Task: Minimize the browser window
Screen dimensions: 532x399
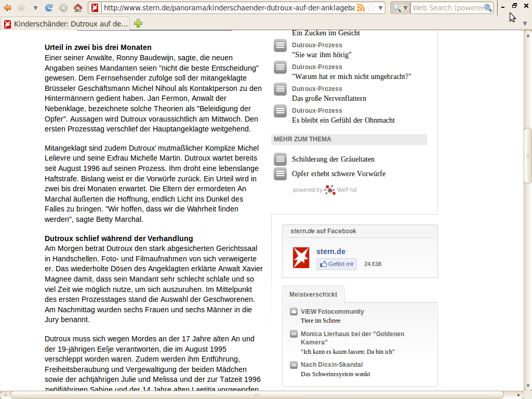Action: pyautogui.click(x=503, y=7)
